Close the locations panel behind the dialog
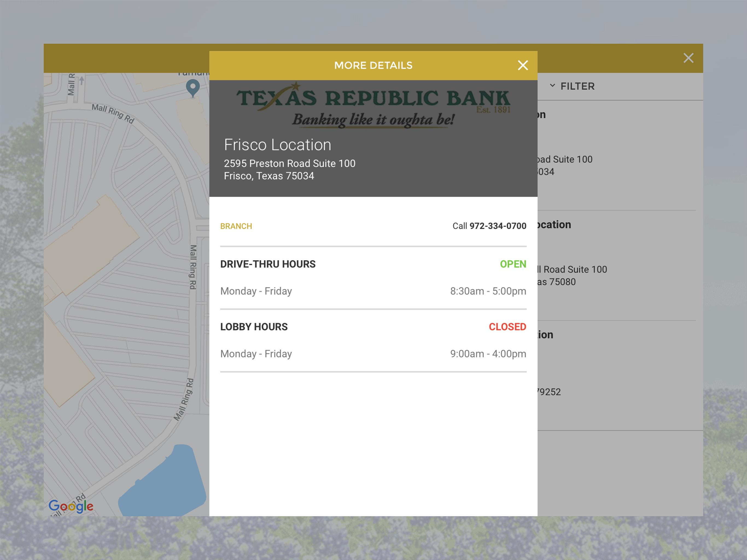The width and height of the screenshot is (747, 560). [688, 58]
